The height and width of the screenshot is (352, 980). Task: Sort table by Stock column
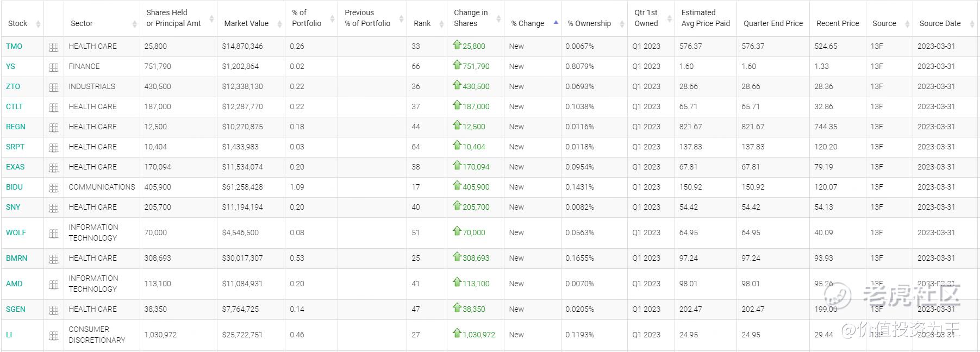pos(18,23)
